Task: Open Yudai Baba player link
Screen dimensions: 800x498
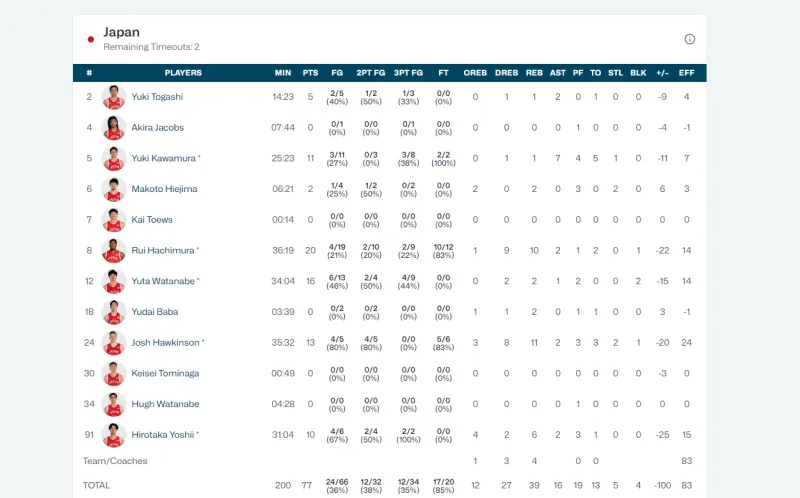Action: (155, 312)
